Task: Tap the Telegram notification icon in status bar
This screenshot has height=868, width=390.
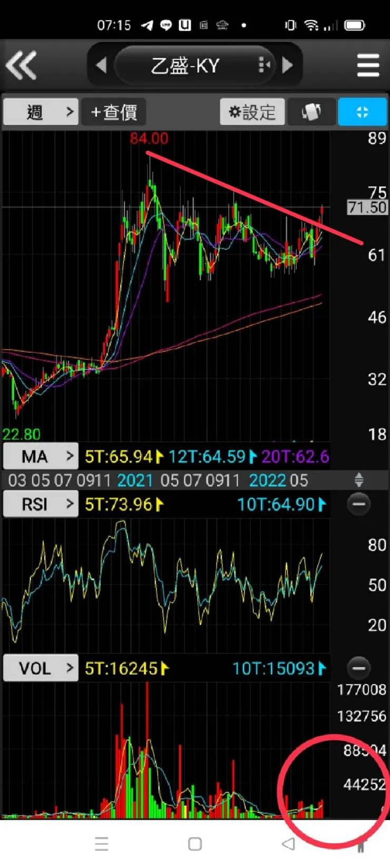Action: point(147,25)
